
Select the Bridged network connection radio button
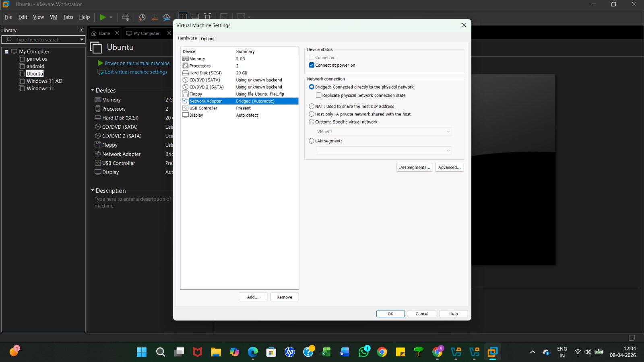coord(312,87)
